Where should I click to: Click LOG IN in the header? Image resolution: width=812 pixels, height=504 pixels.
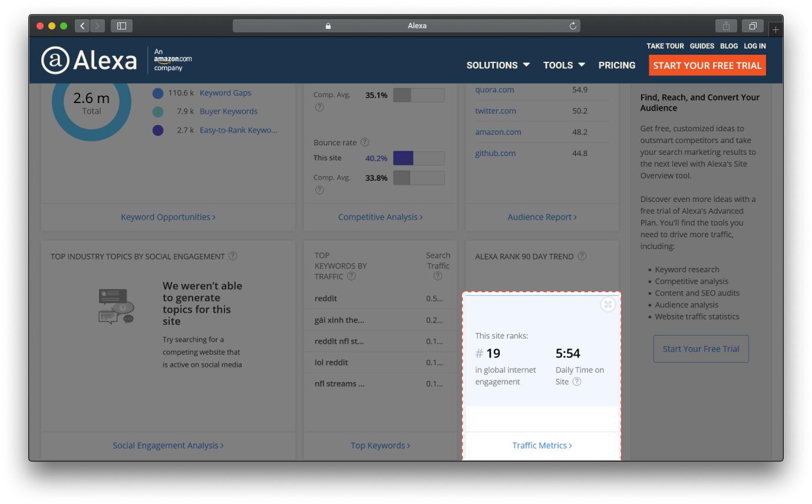pyautogui.click(x=755, y=46)
